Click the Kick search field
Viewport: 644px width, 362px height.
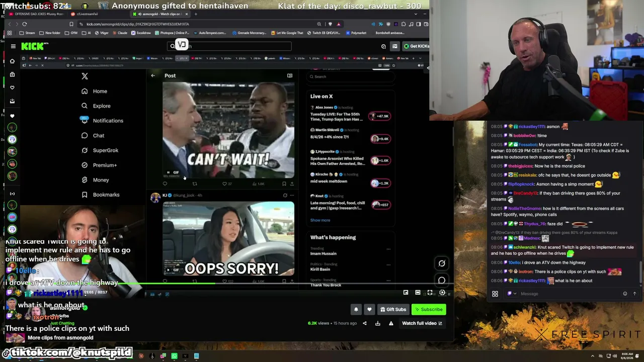229,46
